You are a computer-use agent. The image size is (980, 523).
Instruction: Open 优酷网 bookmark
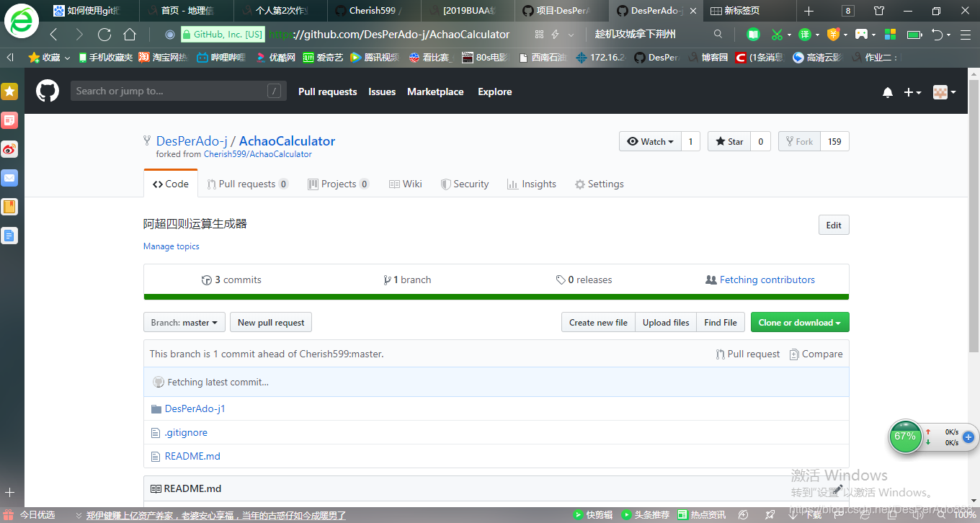coord(275,58)
